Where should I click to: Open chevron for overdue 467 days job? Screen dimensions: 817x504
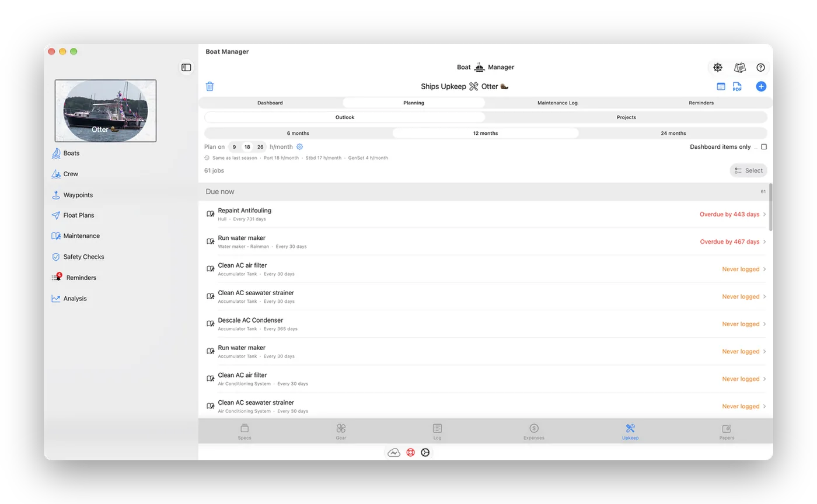764,242
